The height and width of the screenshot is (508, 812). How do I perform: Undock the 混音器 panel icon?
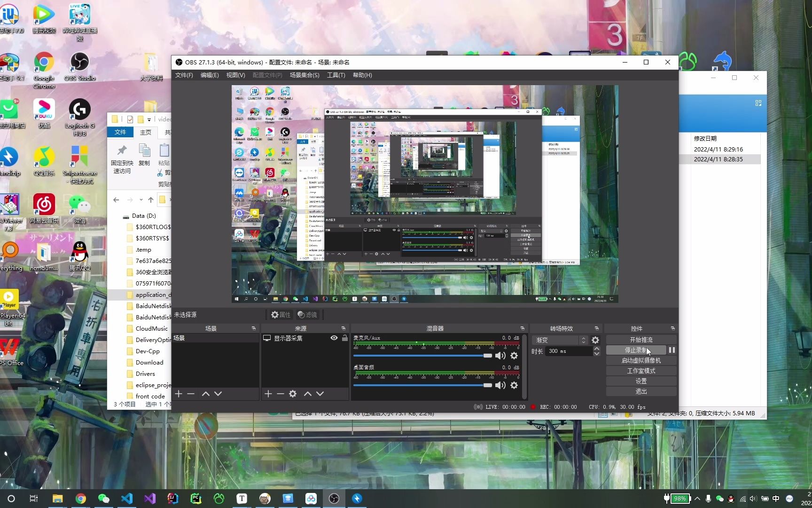(x=523, y=328)
